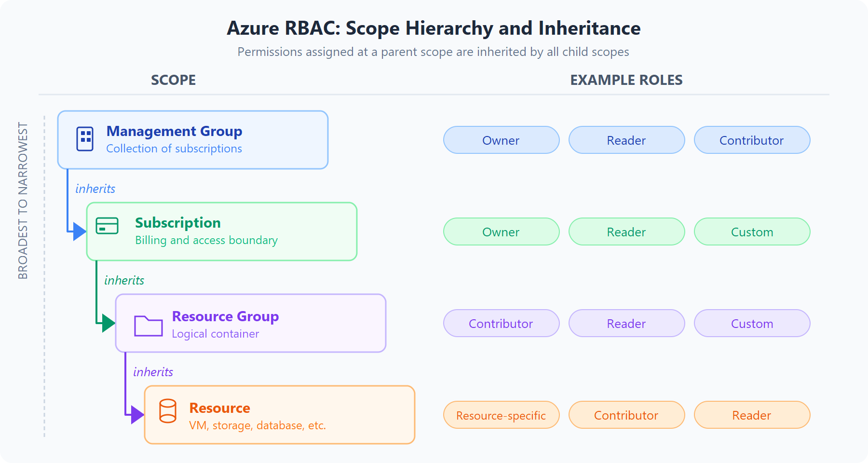The width and height of the screenshot is (868, 463).
Task: Pick the purple Custom role pill
Action: [x=752, y=323]
